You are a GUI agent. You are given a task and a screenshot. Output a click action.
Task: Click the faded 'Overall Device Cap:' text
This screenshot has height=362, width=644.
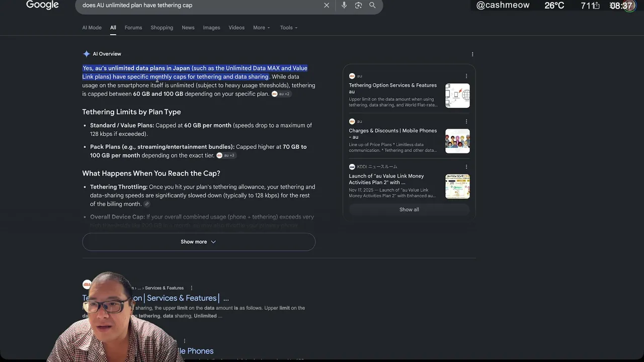tap(117, 217)
